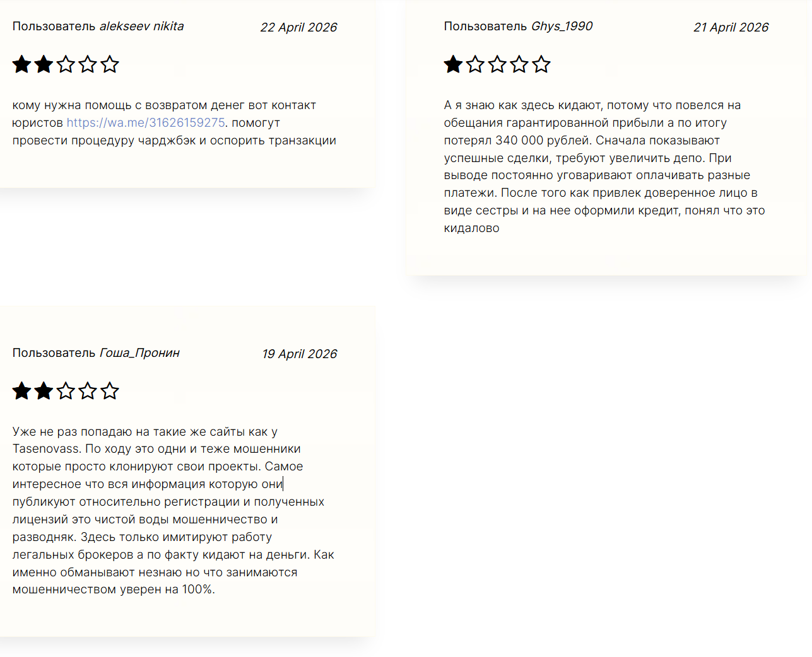The width and height of the screenshot is (812, 657).
Task: Click the username Гоша_Пронин
Action: coord(139,353)
